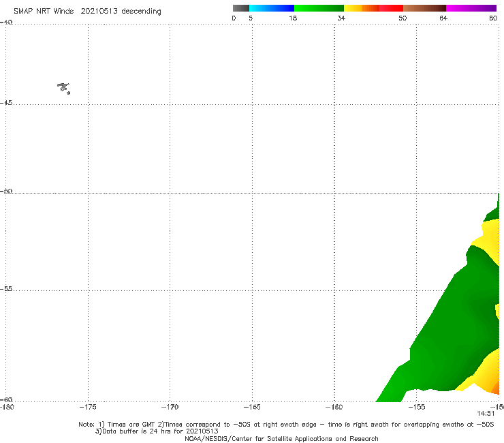Click the longitude label '-170'

170,407
